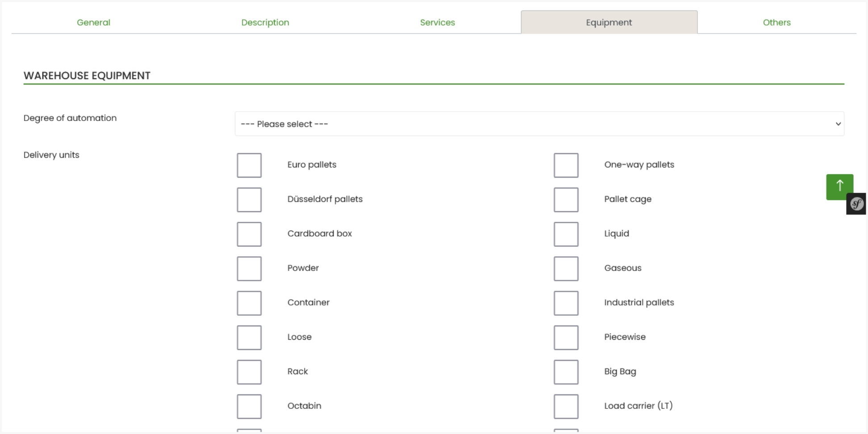Check the Cardboard box option
Viewport: 868px width, 434px height.
pyautogui.click(x=249, y=234)
